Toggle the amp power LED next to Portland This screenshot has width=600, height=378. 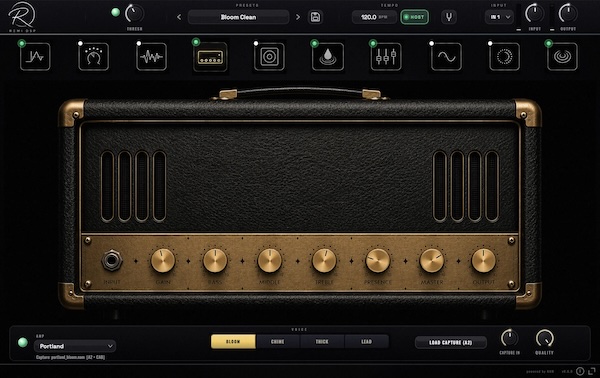point(23,342)
